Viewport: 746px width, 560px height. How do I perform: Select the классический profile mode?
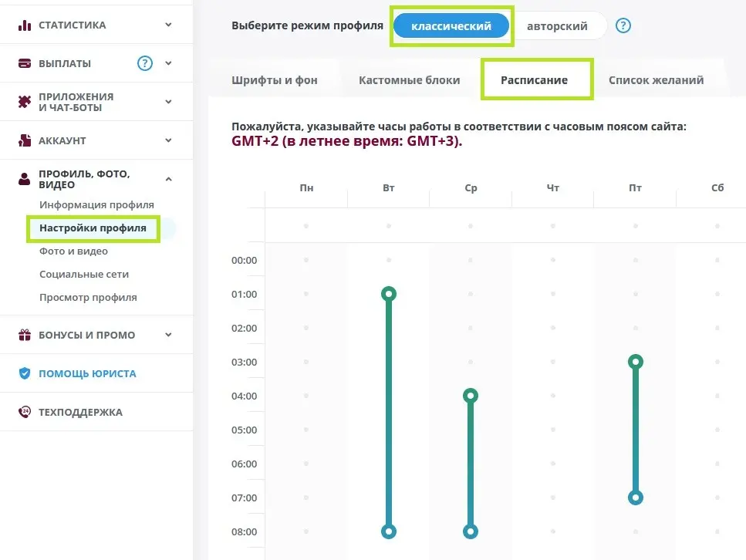point(451,25)
